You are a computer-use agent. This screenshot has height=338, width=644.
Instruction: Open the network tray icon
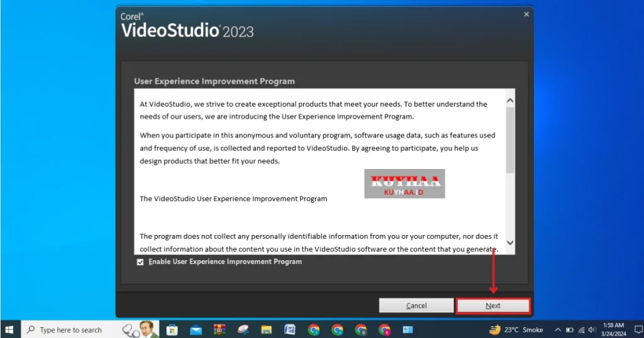pos(581,330)
